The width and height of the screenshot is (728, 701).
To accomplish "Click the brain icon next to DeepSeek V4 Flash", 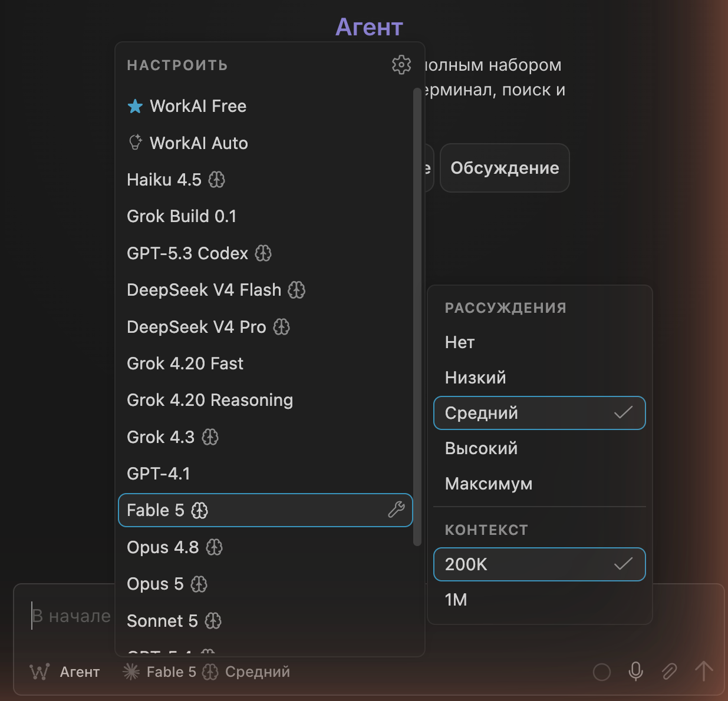I will tap(297, 290).
